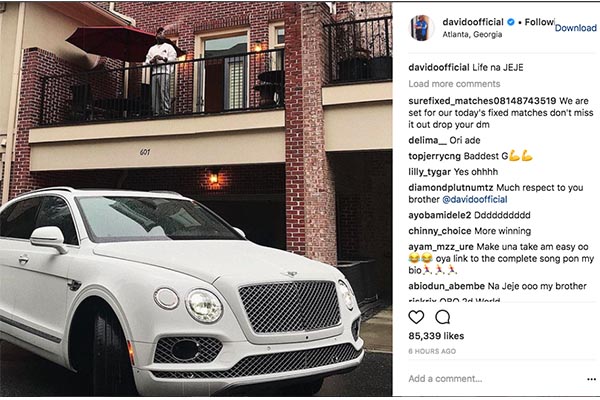Open the topjerrycng commenter profile
The image size is (600, 400).
click(434, 156)
